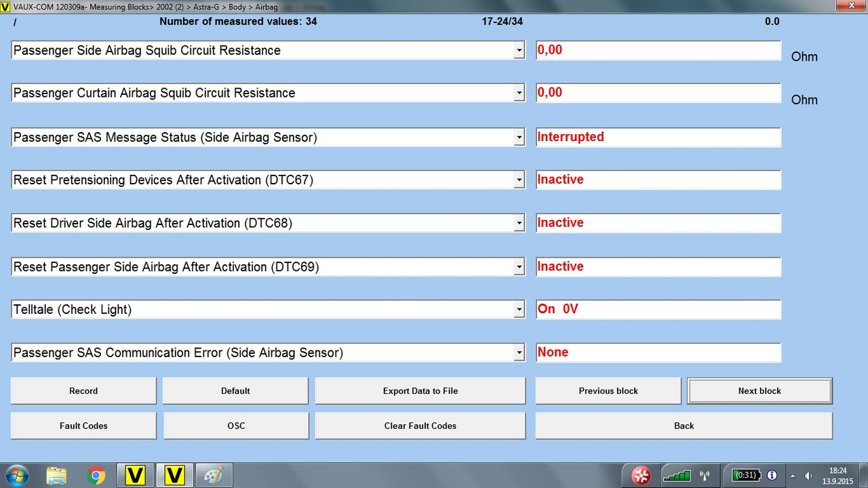Click the red star tray icon
This screenshot has height=488, width=868.
[641, 476]
